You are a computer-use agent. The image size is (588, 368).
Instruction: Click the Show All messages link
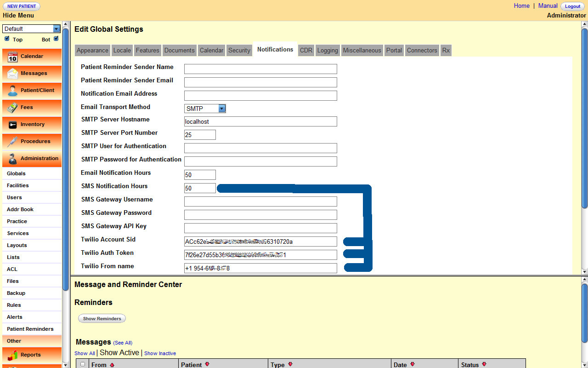[85, 353]
